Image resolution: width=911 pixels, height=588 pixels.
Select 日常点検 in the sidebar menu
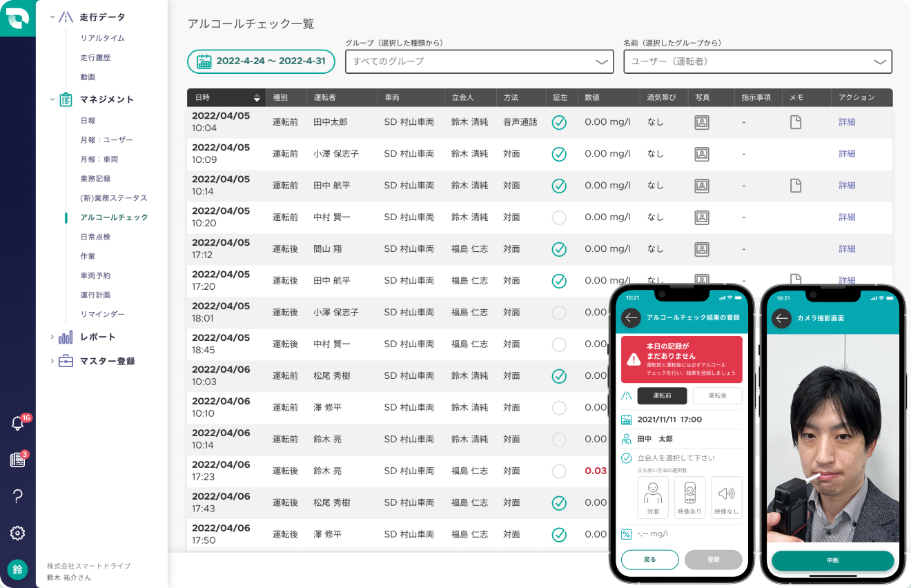95,235
